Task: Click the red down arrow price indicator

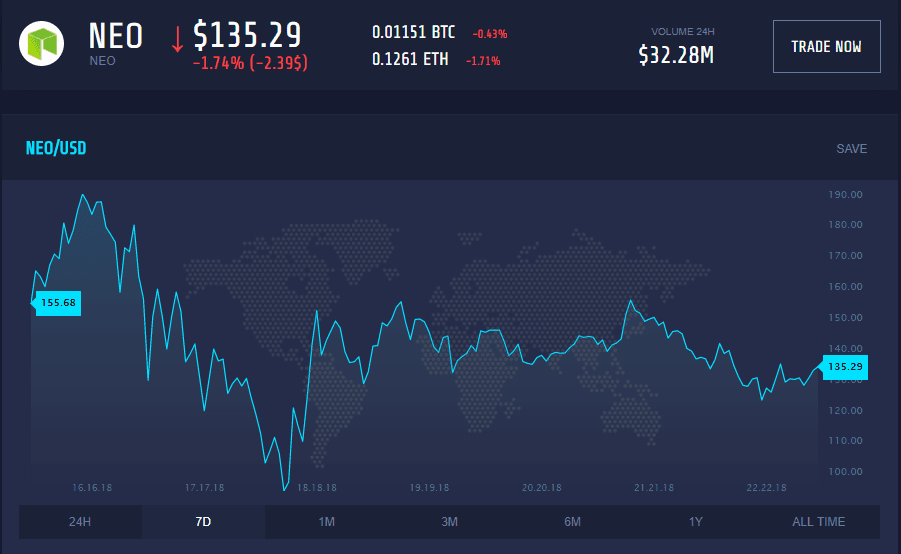Action: (x=178, y=39)
